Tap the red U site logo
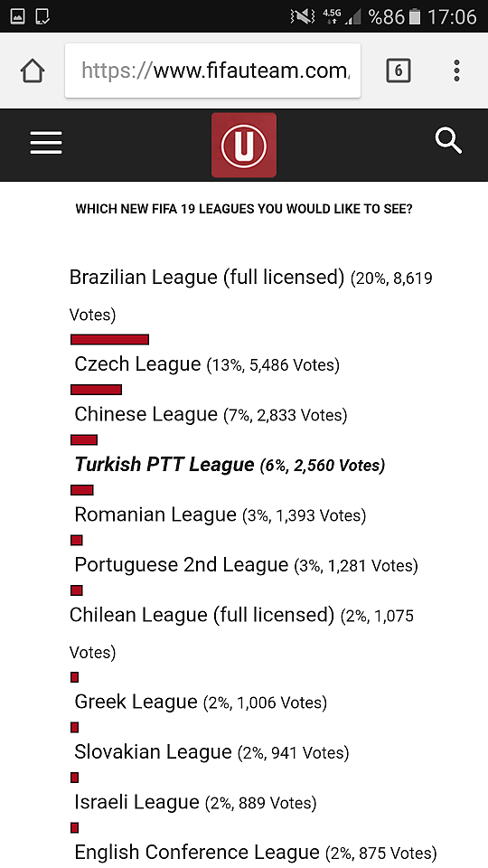Viewport: 488px width, 868px height. click(x=244, y=145)
